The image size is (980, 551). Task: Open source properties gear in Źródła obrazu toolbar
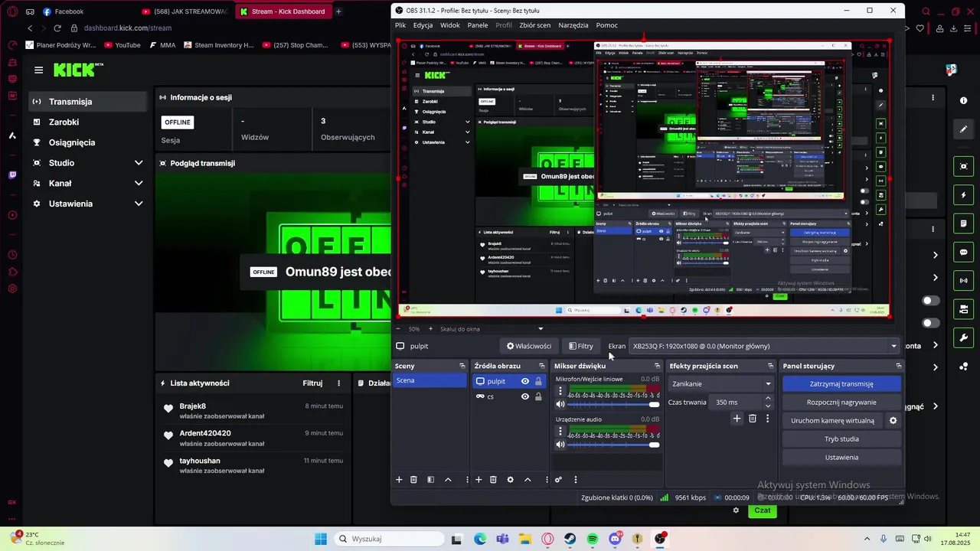click(510, 480)
